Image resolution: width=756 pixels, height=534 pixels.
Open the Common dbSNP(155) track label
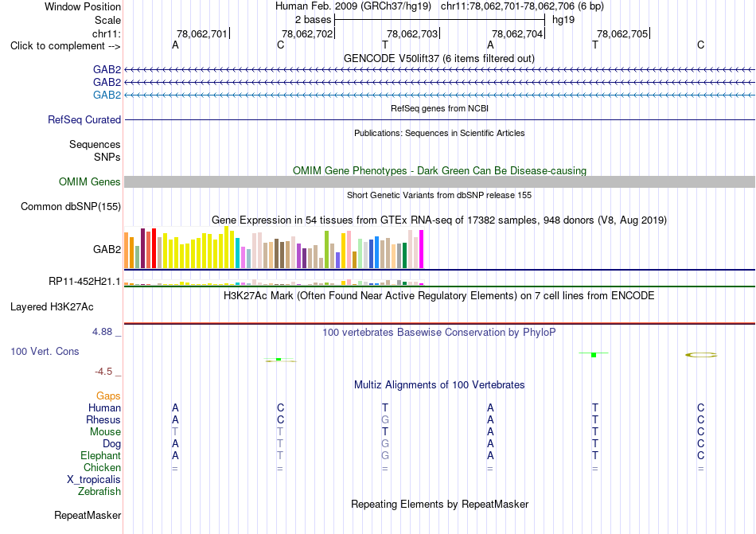[x=71, y=206]
